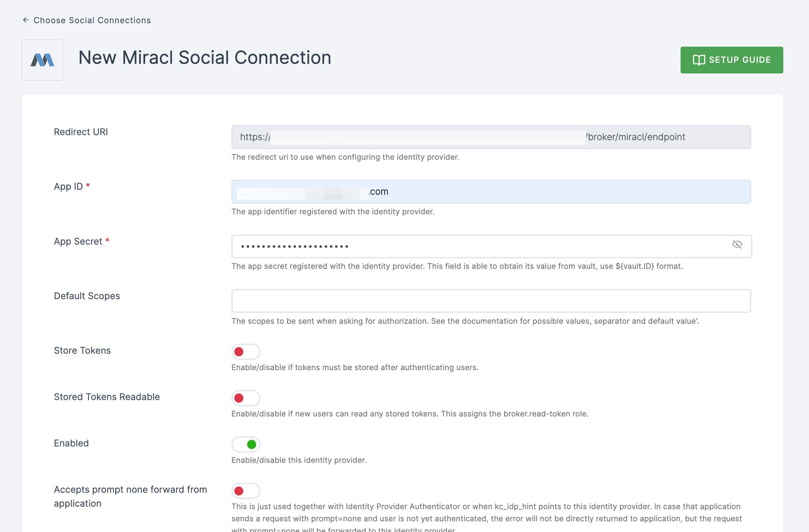Click the App Secret password field
Viewport: 809px width, 532px height.
pos(491,246)
